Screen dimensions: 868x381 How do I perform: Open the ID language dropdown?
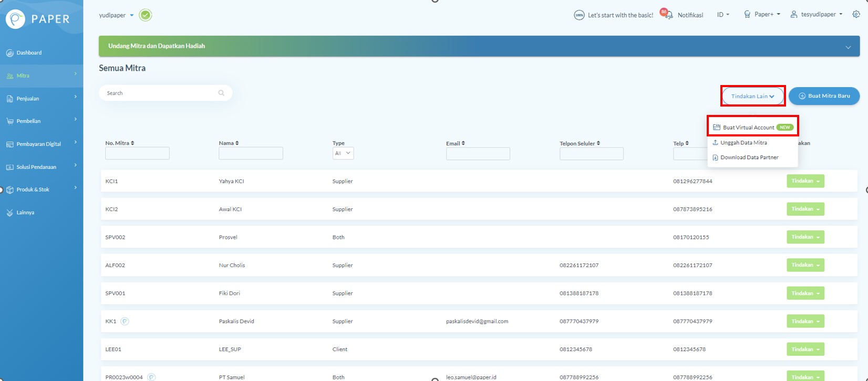pos(723,15)
